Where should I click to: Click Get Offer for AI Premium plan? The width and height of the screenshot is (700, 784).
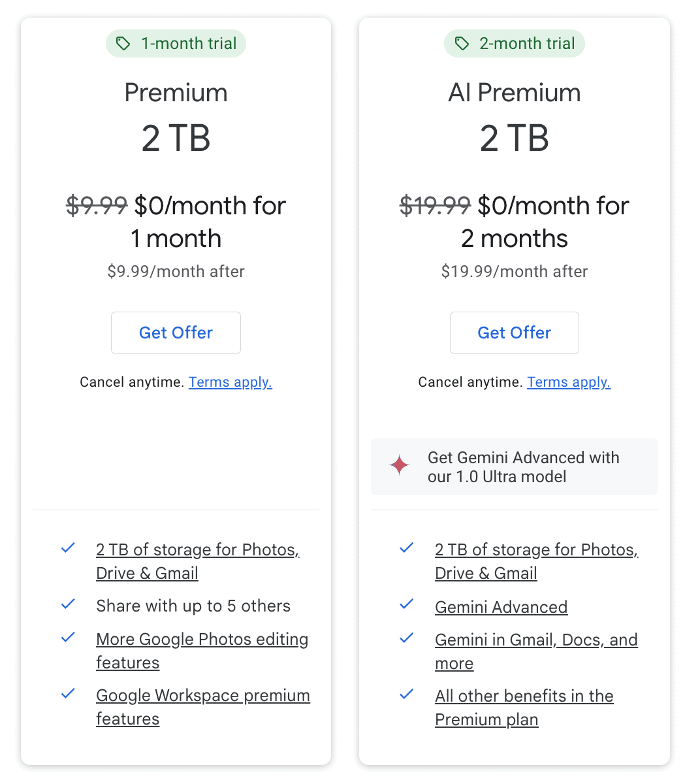(514, 333)
